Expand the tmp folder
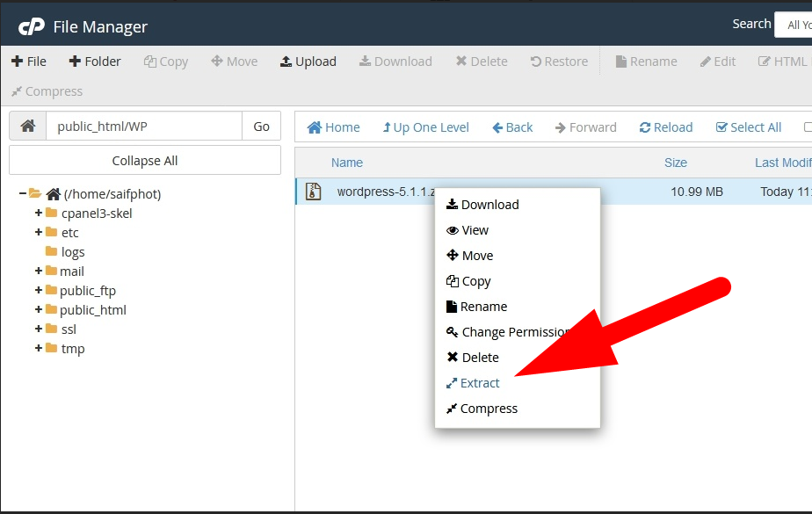 (x=39, y=348)
